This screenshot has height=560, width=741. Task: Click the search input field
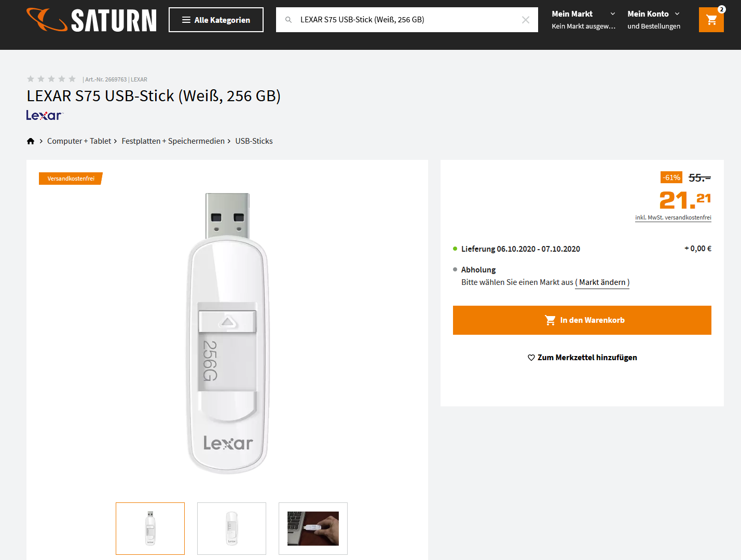click(x=405, y=20)
